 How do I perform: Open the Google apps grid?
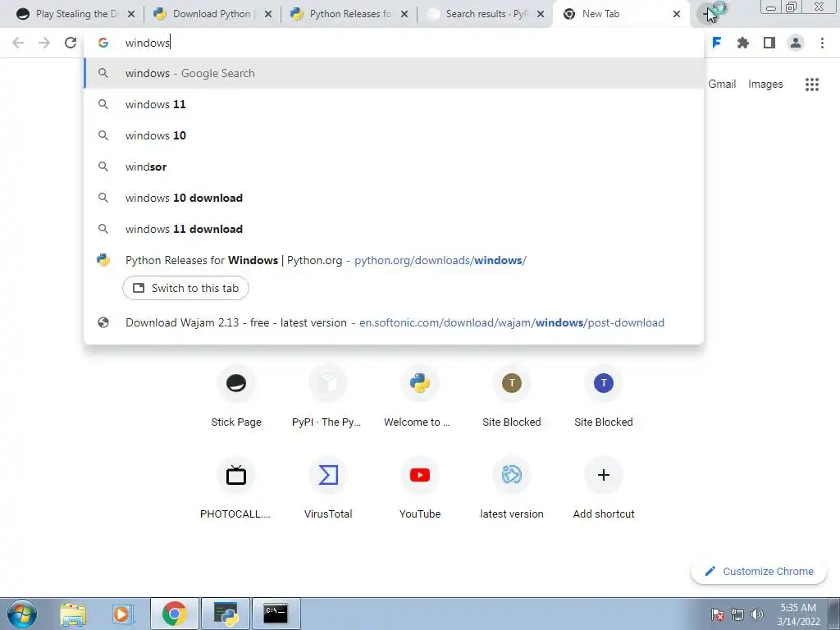[812, 84]
